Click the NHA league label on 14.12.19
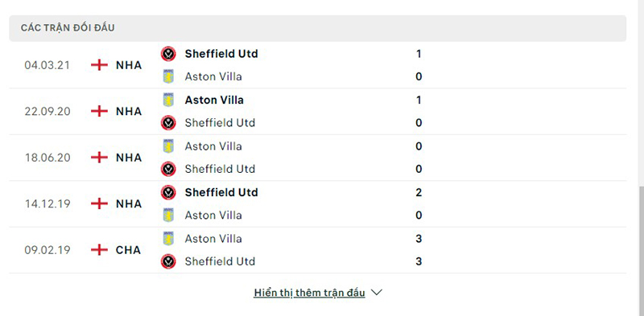The width and height of the screenshot is (644, 316). [129, 204]
